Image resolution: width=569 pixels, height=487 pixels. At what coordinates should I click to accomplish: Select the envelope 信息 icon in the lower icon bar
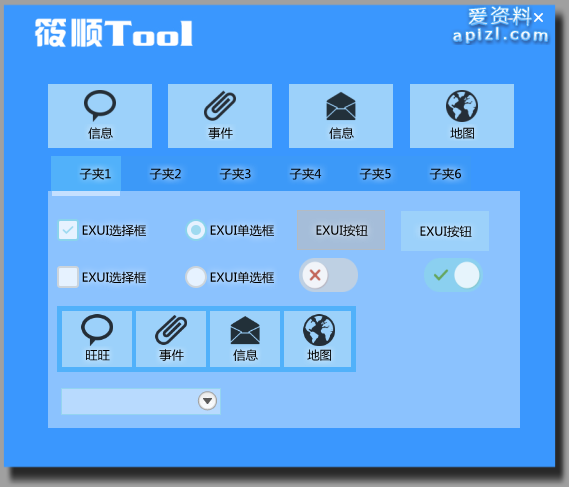[245, 339]
